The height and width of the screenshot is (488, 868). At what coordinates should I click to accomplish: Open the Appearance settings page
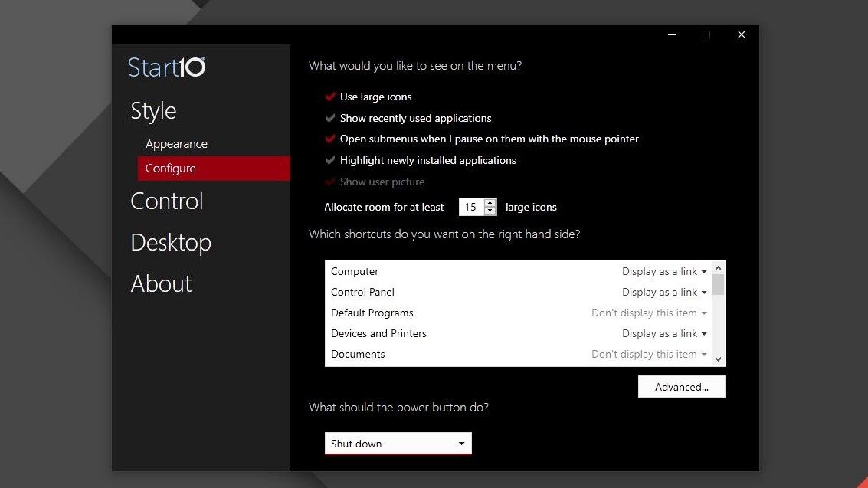click(x=176, y=143)
